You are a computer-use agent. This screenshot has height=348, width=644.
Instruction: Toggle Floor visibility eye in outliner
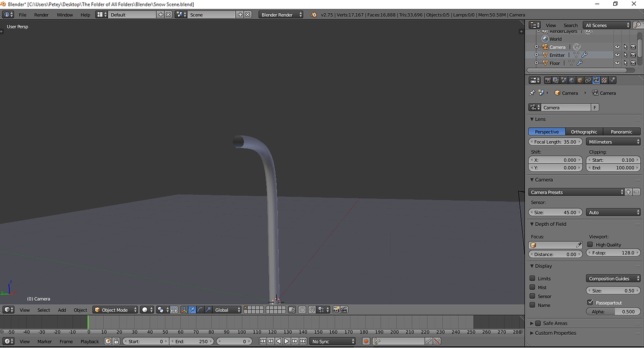(618, 63)
